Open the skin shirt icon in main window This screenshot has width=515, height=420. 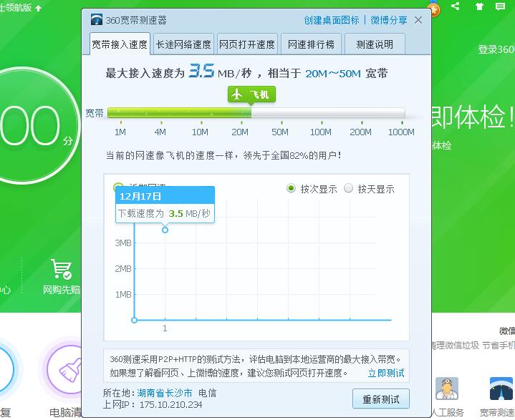(x=479, y=6)
